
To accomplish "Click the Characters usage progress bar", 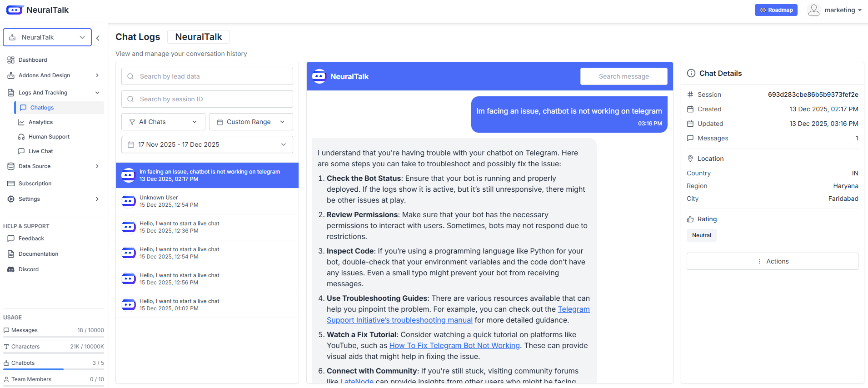I will click(x=54, y=353).
